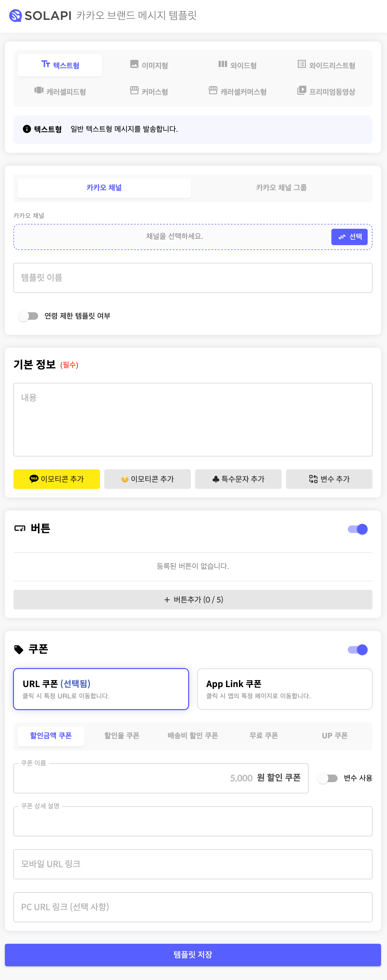387x980 pixels.
Task: Save with the 템플릿 저장 button
Action: tap(193, 955)
